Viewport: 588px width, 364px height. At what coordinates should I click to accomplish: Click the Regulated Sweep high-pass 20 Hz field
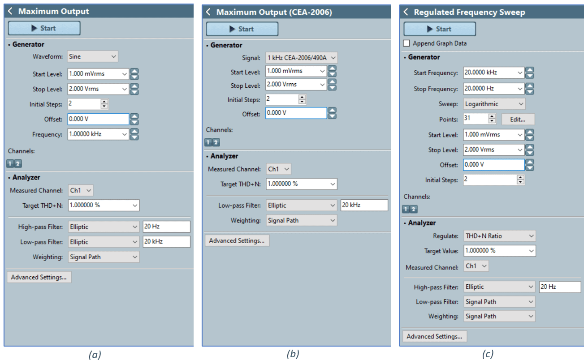click(559, 287)
